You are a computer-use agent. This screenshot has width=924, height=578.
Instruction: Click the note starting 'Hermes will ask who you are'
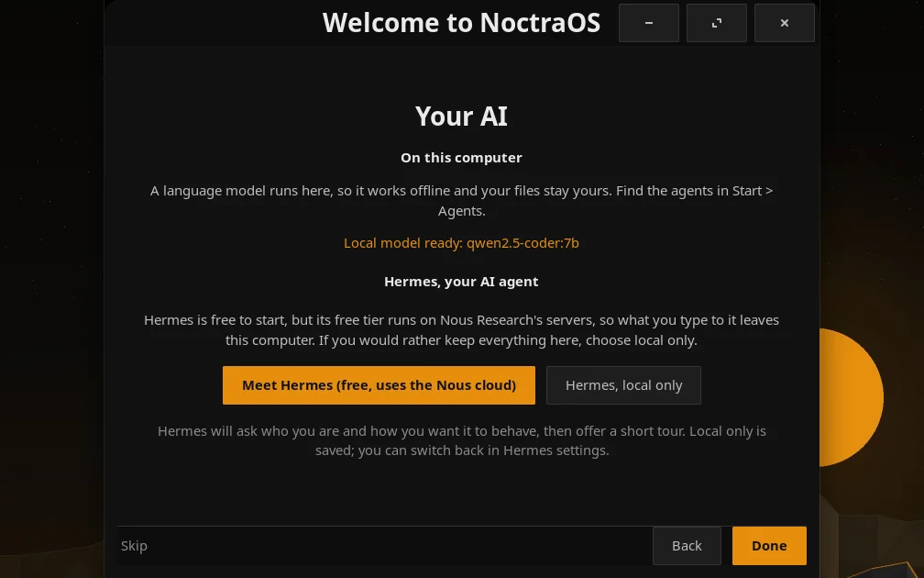tap(461, 440)
